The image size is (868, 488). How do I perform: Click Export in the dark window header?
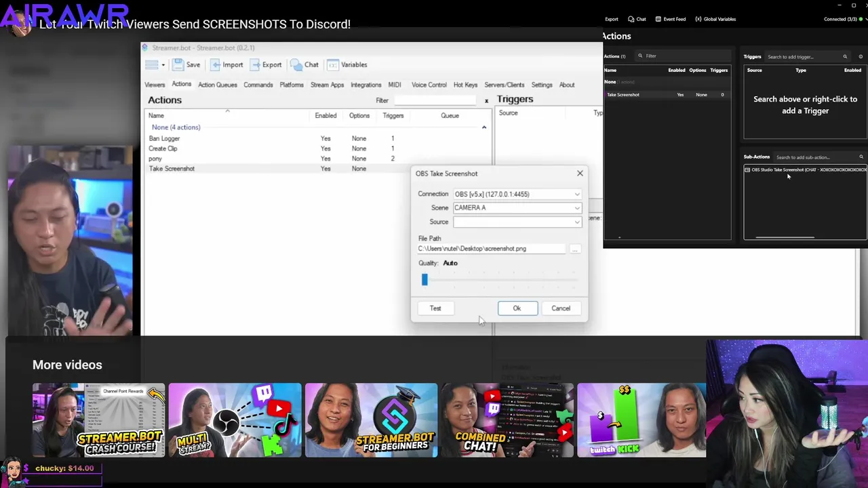[x=612, y=19]
